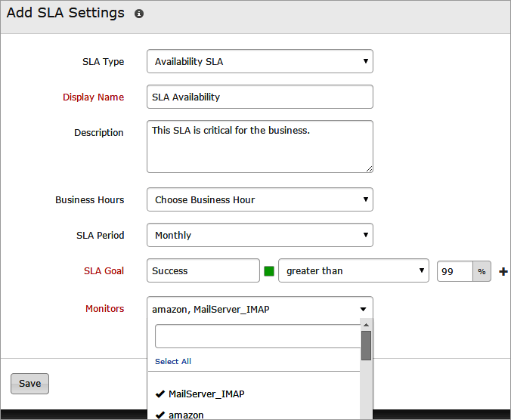Click the info icon beside Add SLA Settings
The width and height of the screenshot is (511, 420).
pos(139,14)
